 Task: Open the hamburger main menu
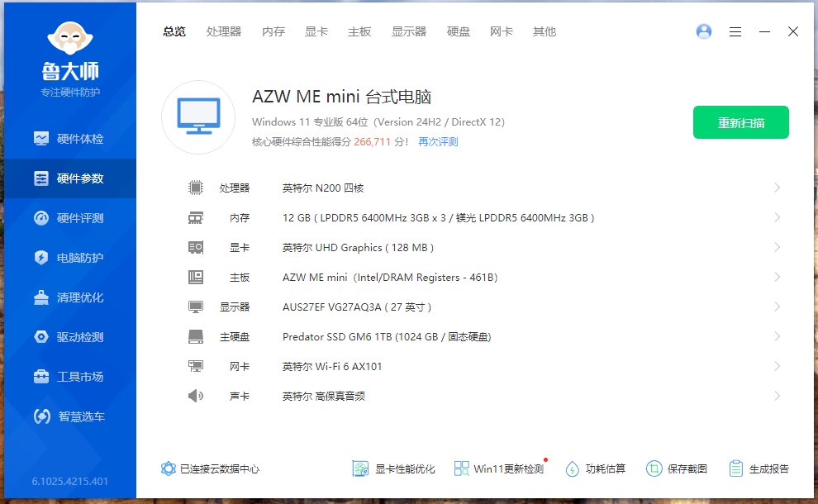[x=735, y=31]
